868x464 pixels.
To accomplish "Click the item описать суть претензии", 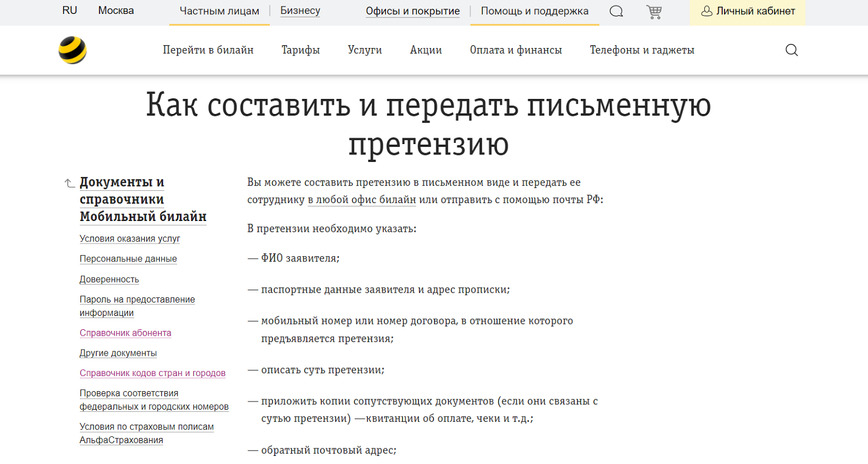I will pyautogui.click(x=324, y=370).
